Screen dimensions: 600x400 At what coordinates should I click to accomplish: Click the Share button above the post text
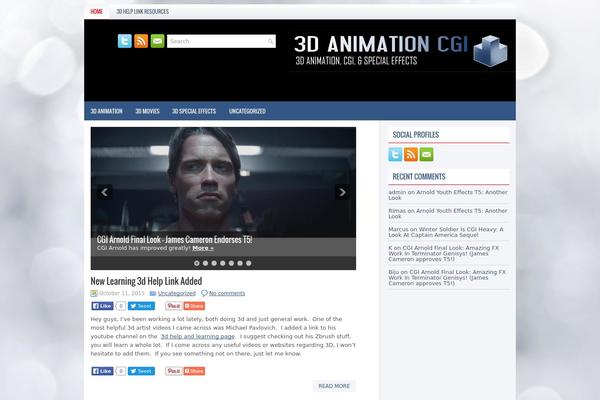[194, 306]
